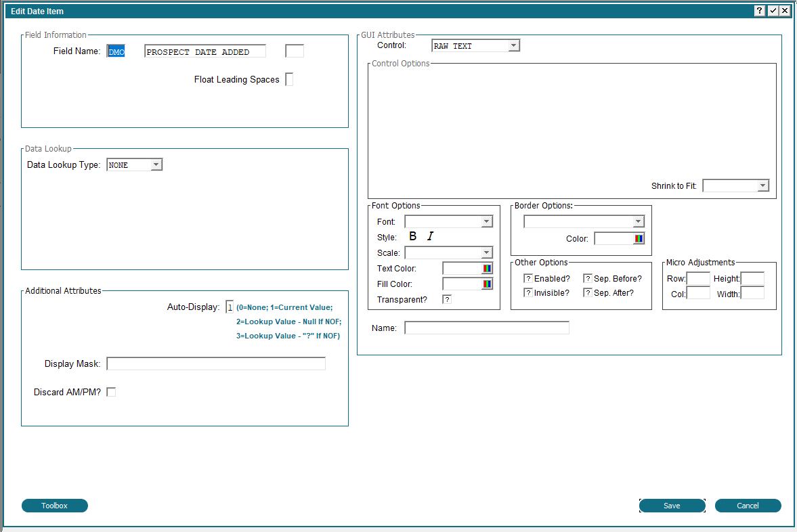Click Micro Adjustments Col field
797x532 pixels.
click(x=698, y=293)
